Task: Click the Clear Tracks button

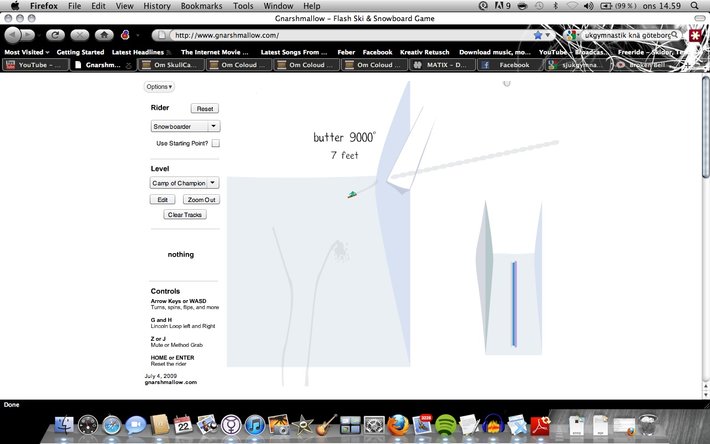Action: 185,215
